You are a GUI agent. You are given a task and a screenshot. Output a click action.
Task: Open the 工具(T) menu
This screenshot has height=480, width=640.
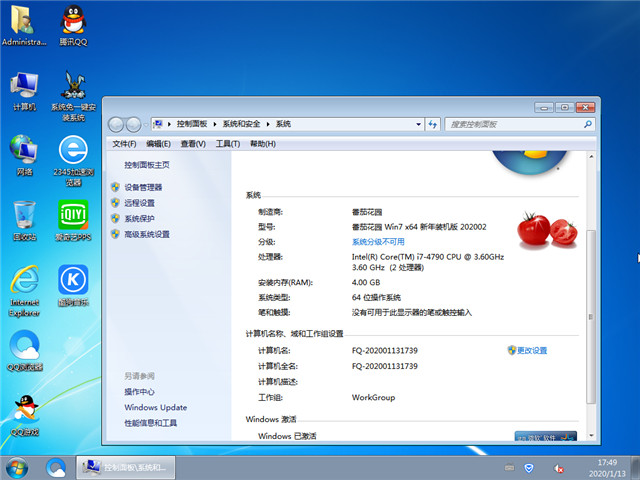pyautogui.click(x=228, y=144)
